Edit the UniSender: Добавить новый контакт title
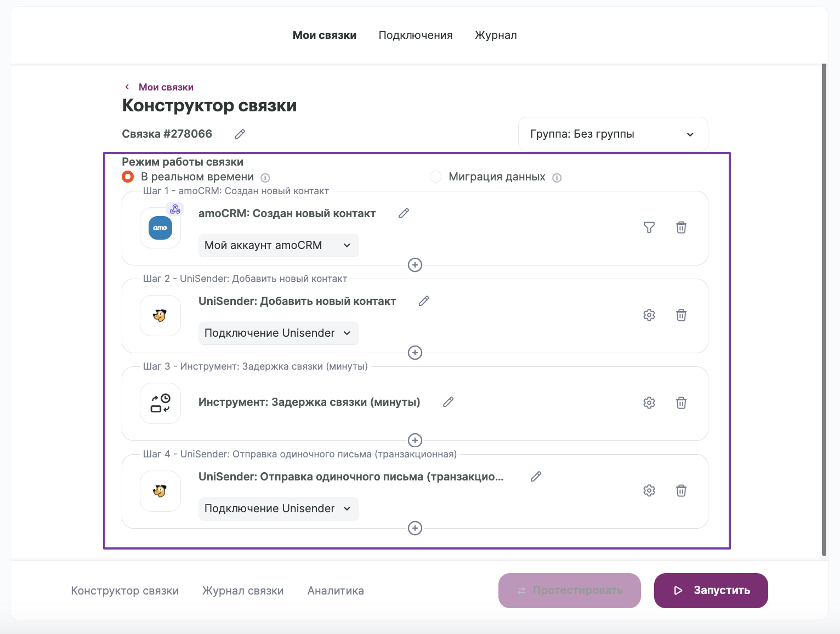 click(x=424, y=301)
